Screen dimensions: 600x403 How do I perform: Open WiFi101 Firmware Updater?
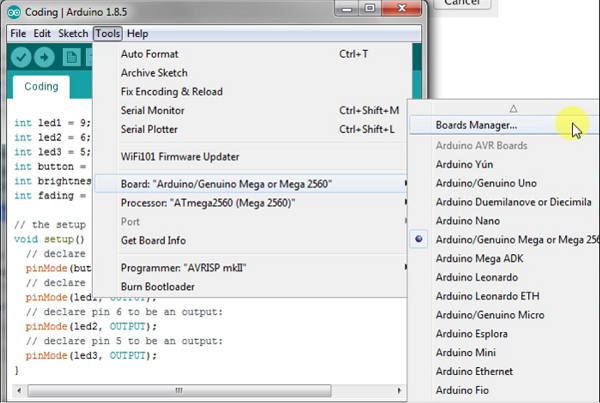coord(251,157)
